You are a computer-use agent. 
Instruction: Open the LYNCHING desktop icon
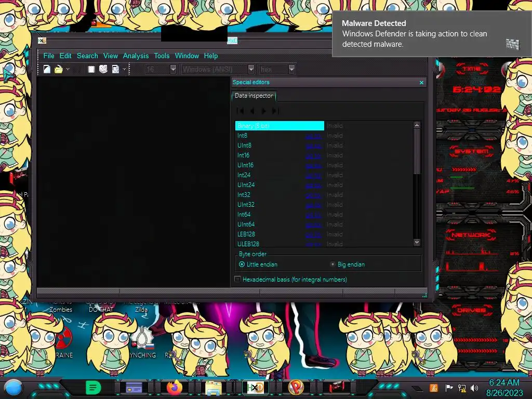click(143, 343)
